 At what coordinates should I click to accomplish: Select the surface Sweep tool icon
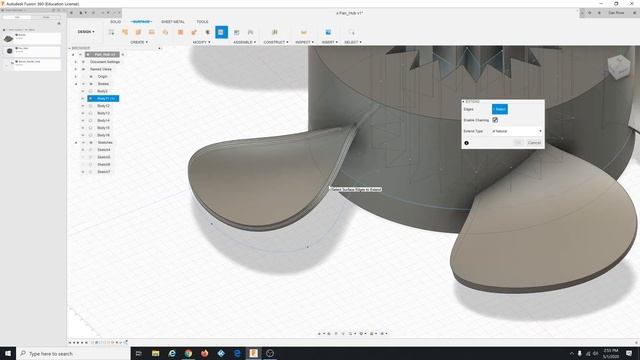point(152,32)
